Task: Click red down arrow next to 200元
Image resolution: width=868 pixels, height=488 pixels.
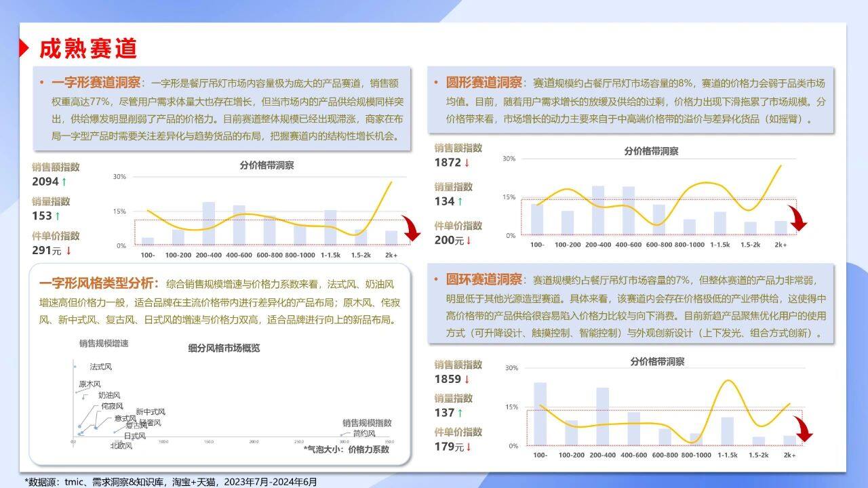Action: 468,241
